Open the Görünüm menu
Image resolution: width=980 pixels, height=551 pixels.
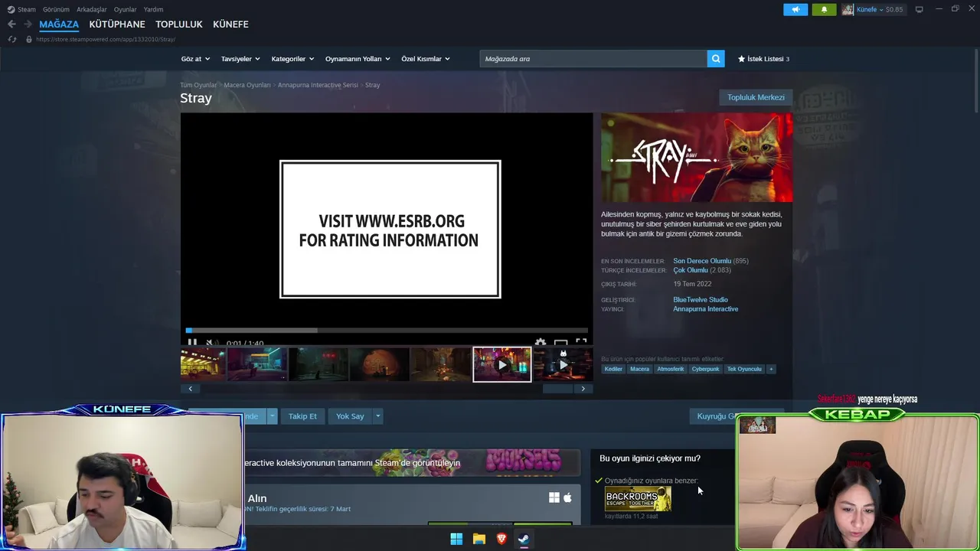pos(56,9)
